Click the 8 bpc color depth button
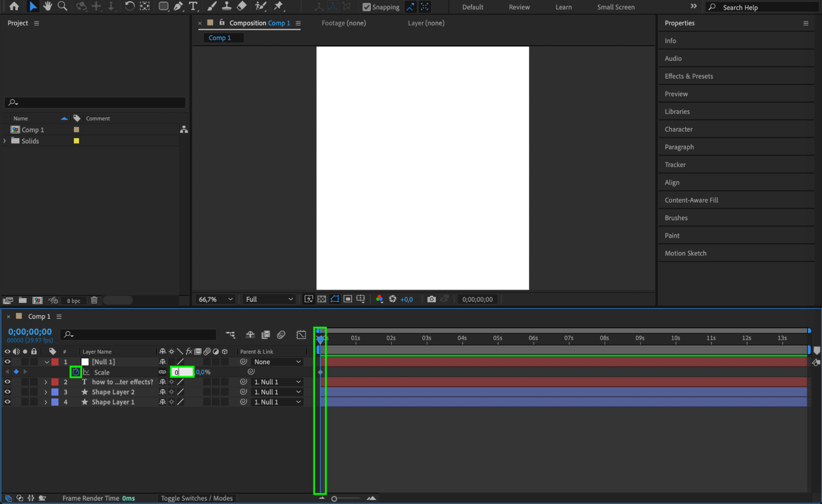Image resolution: width=822 pixels, height=504 pixels. point(74,301)
